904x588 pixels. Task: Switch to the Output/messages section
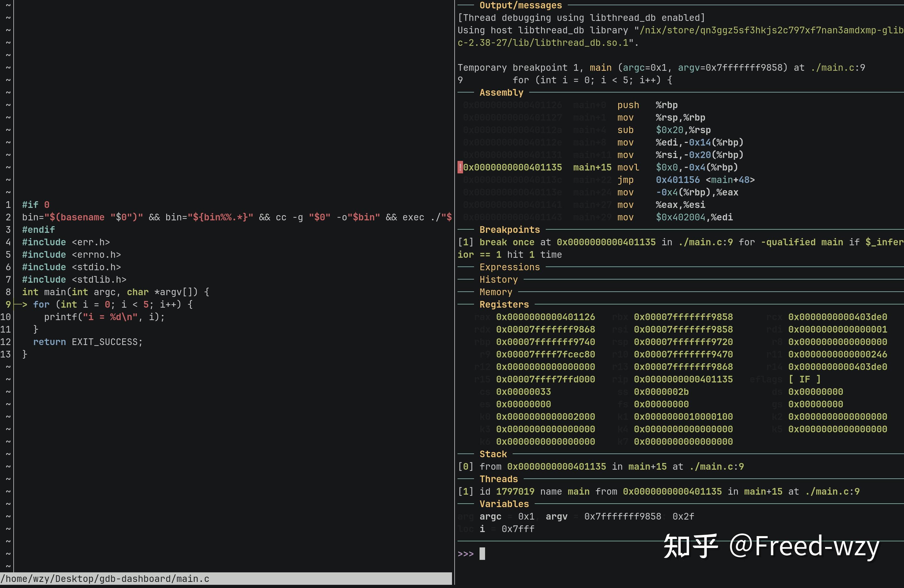click(x=521, y=5)
